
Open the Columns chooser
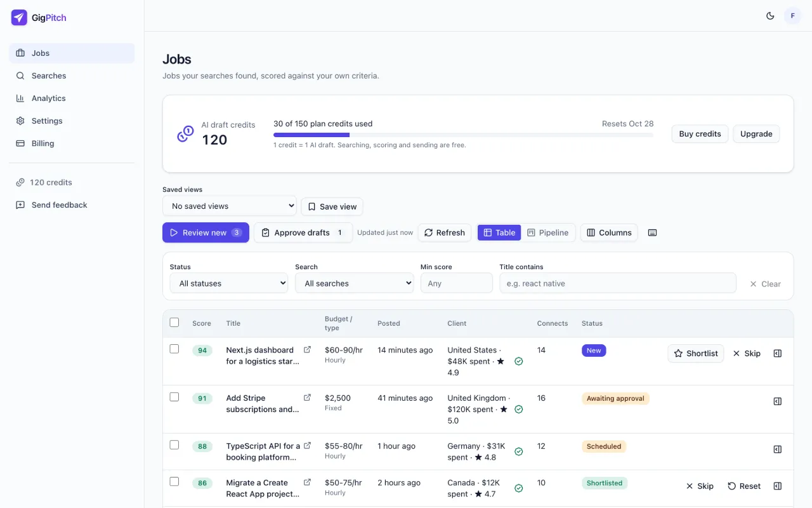point(609,232)
